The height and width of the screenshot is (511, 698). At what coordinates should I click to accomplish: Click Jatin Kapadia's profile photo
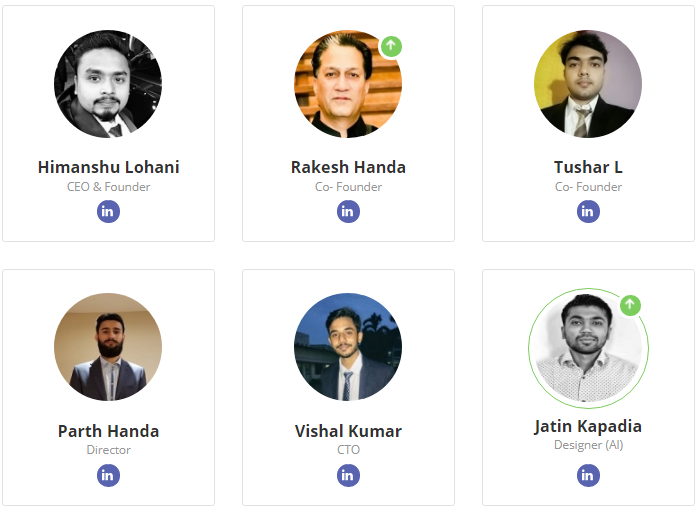(588, 348)
